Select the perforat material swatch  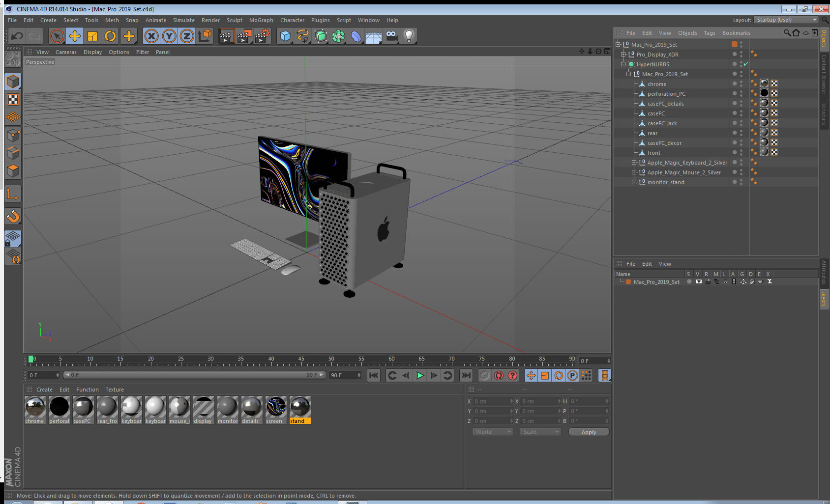tap(59, 410)
